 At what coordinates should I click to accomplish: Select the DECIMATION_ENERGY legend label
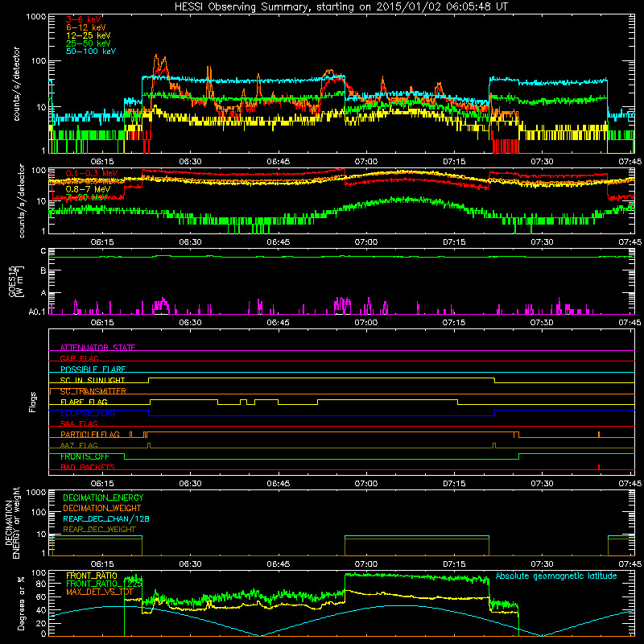tap(103, 497)
